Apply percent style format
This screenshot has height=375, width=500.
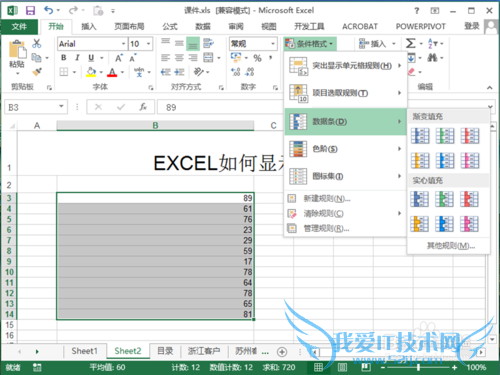(x=257, y=58)
